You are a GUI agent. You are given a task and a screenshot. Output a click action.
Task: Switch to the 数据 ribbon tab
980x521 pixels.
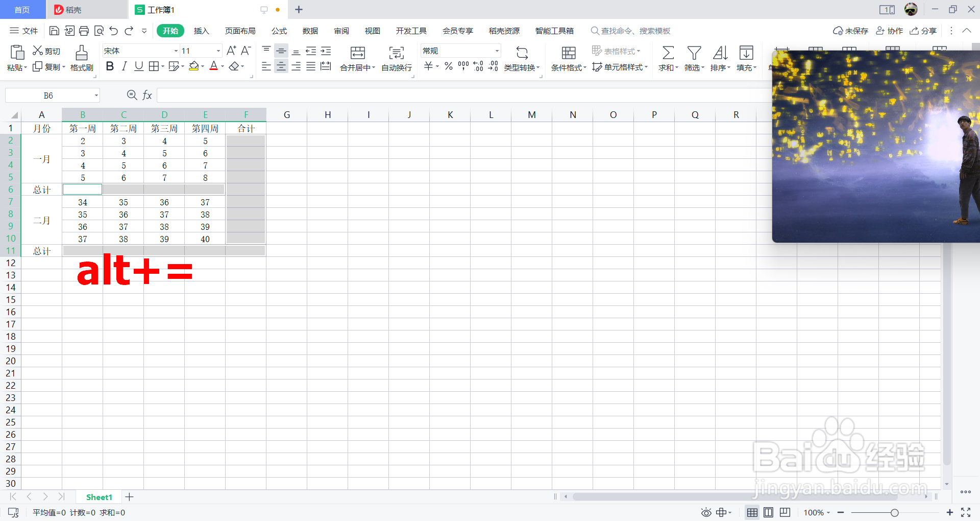[x=310, y=31]
